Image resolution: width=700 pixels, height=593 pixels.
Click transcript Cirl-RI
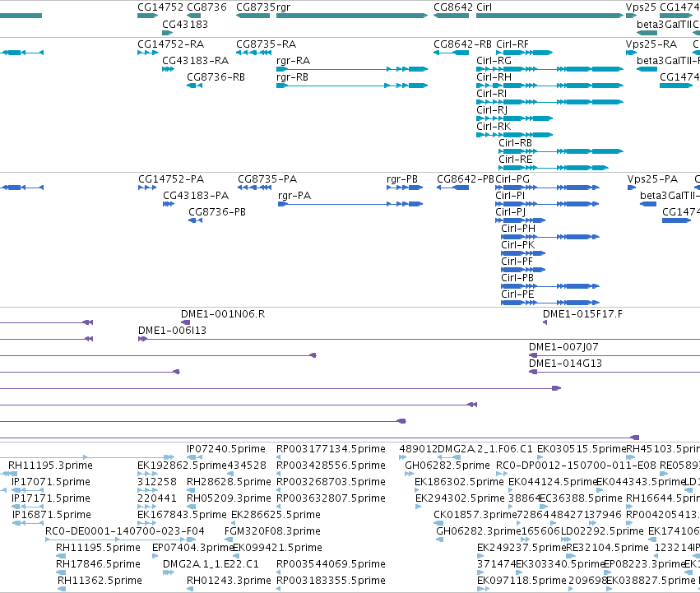tap(549, 102)
